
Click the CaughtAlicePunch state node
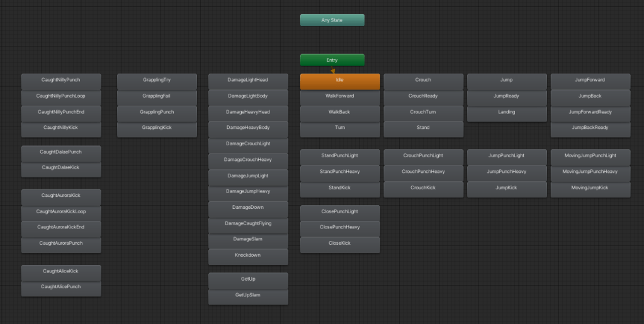coord(61,287)
